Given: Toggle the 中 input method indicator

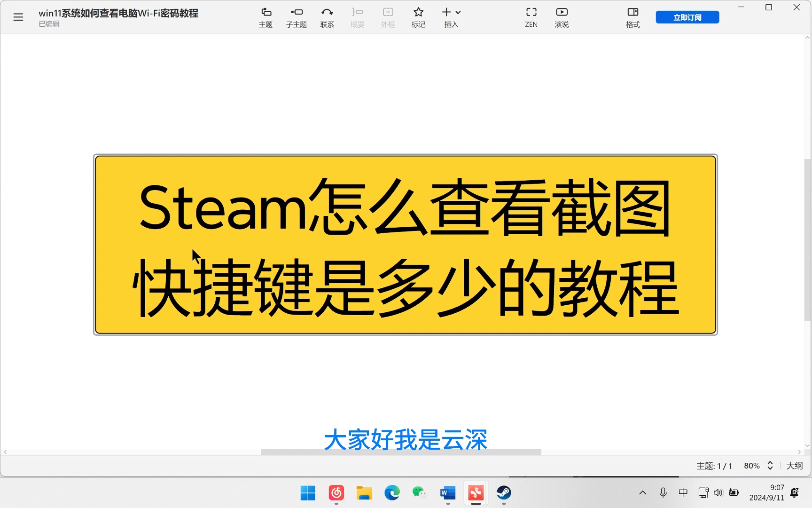Looking at the screenshot, I should 683,492.
